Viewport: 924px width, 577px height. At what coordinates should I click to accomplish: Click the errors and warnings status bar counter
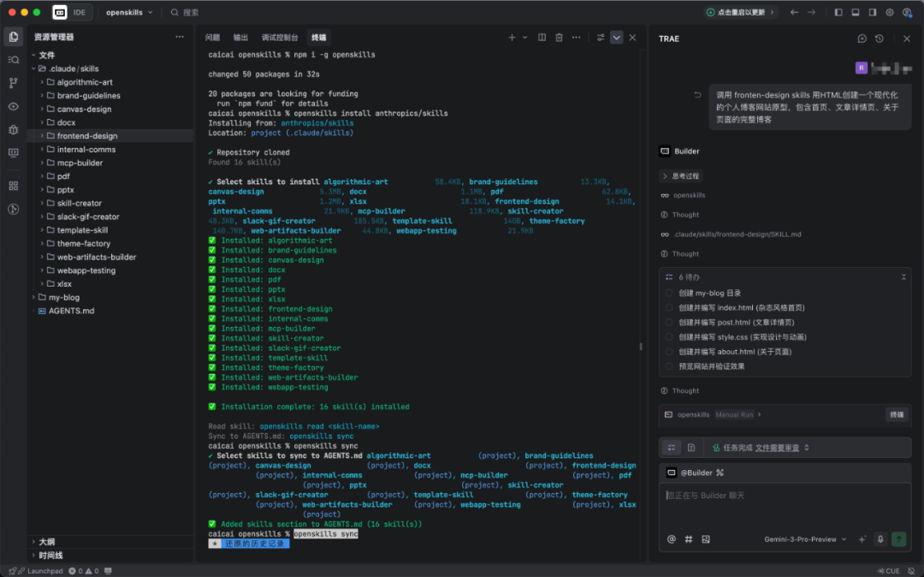[84, 570]
